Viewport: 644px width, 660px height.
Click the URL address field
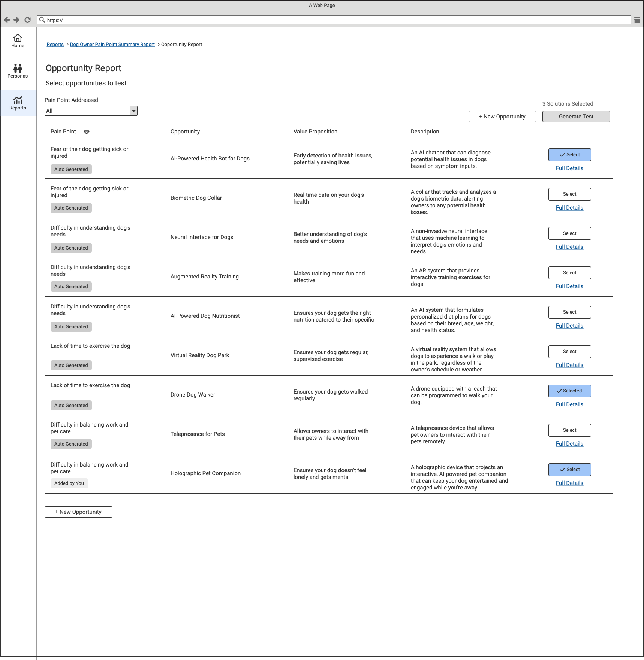334,20
